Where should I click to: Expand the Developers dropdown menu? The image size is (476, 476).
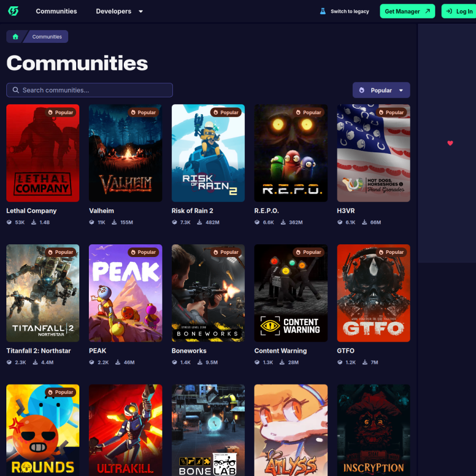click(120, 11)
